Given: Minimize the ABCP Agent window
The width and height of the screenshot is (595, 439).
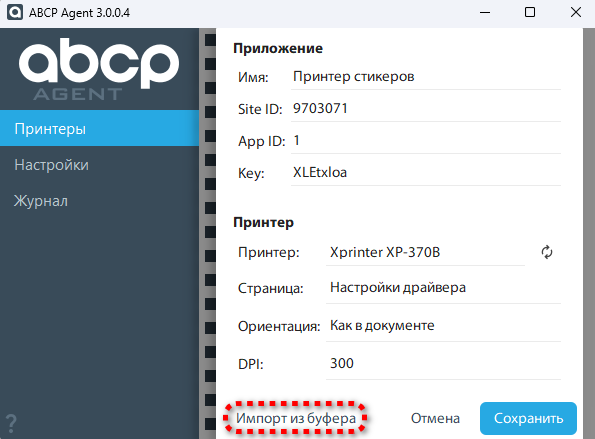Looking at the screenshot, I should click(x=485, y=13).
